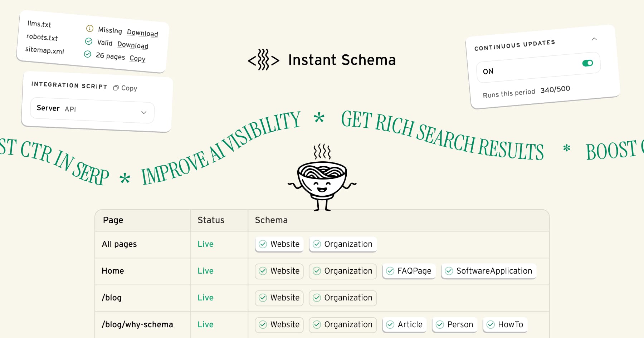Click the check icon beside Valid

click(x=89, y=41)
